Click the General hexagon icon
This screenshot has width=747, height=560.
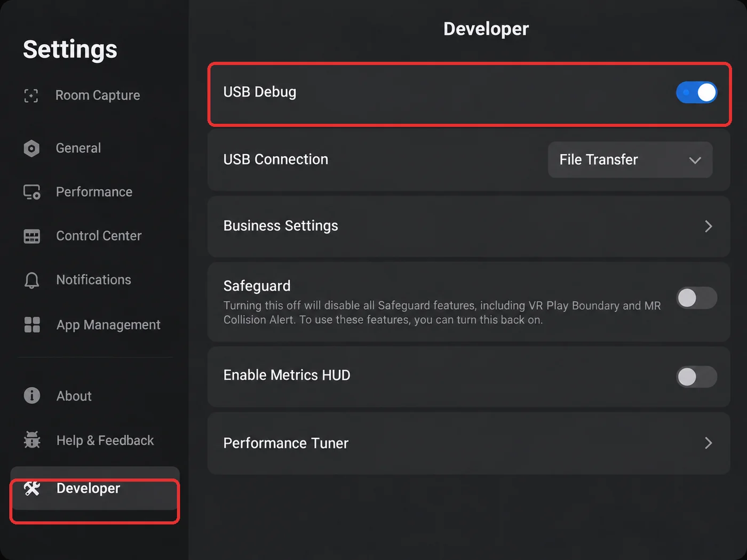31,148
